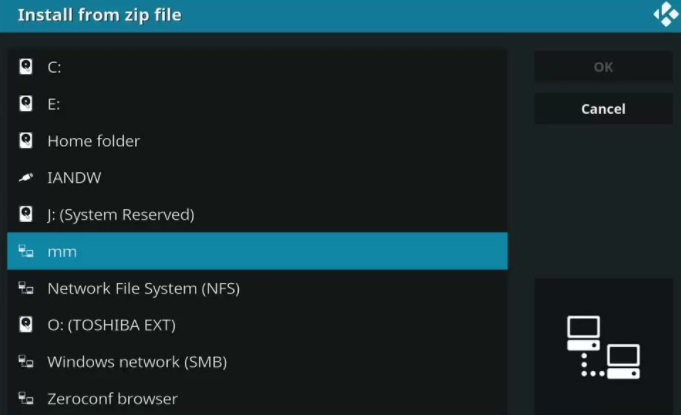Click the Zeroconf browser network icon
Viewport: 681px width, 415px height.
coord(26,399)
